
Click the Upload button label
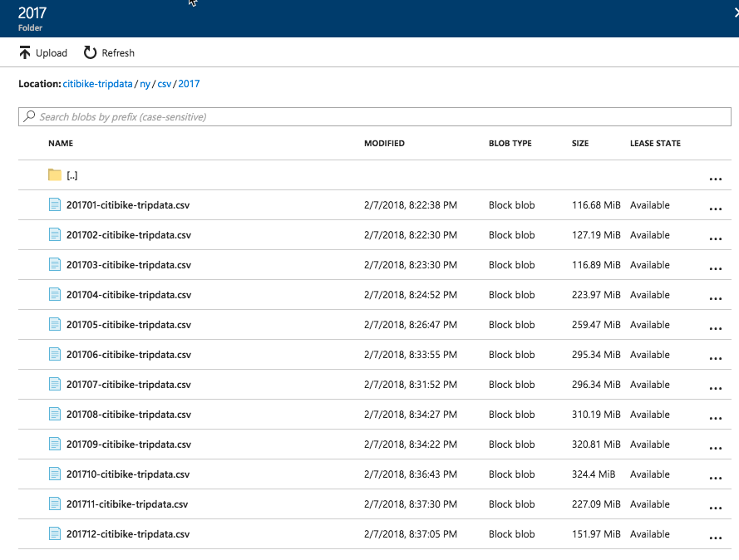pyautogui.click(x=52, y=52)
